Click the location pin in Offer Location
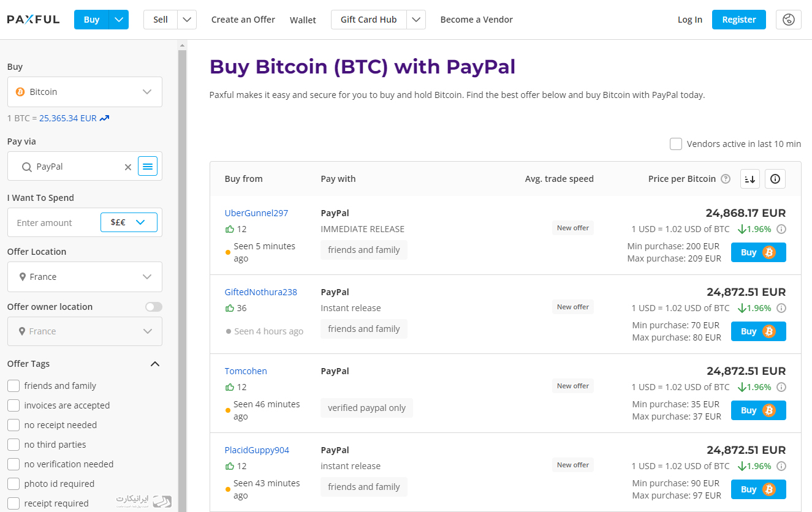 (22, 277)
